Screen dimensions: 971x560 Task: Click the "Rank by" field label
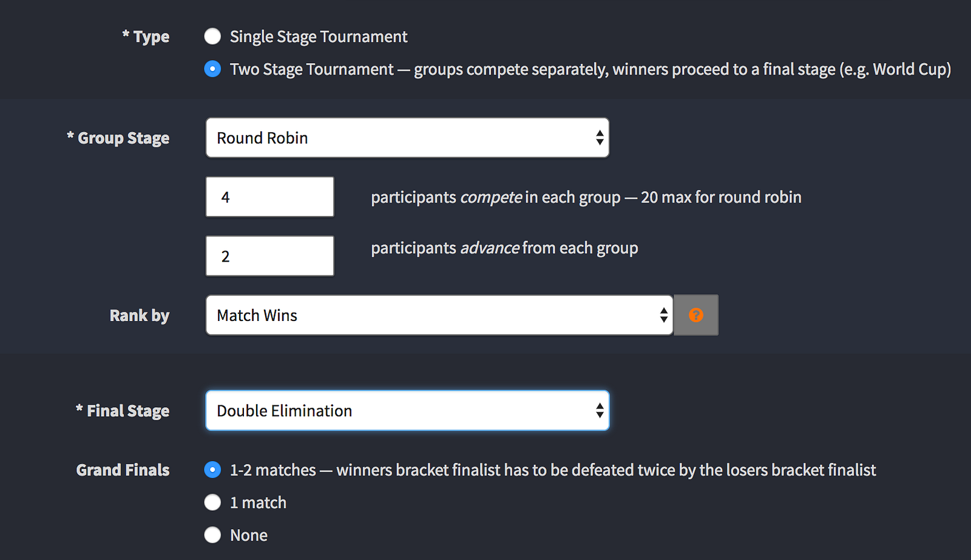coord(140,315)
